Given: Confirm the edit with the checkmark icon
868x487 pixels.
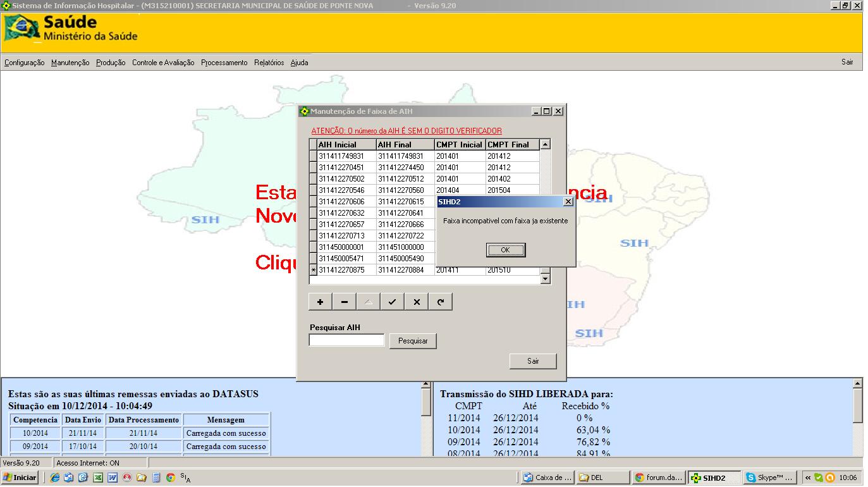Looking at the screenshot, I should point(392,302).
